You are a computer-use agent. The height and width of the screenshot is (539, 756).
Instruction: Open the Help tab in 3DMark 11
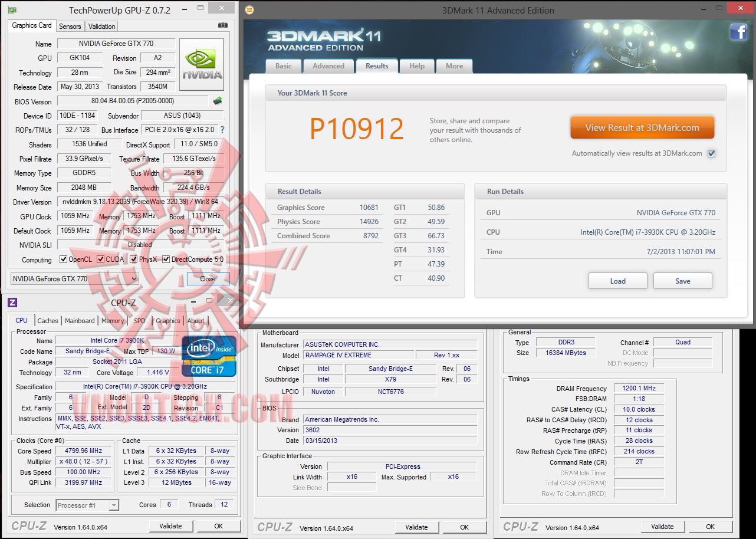(x=417, y=66)
